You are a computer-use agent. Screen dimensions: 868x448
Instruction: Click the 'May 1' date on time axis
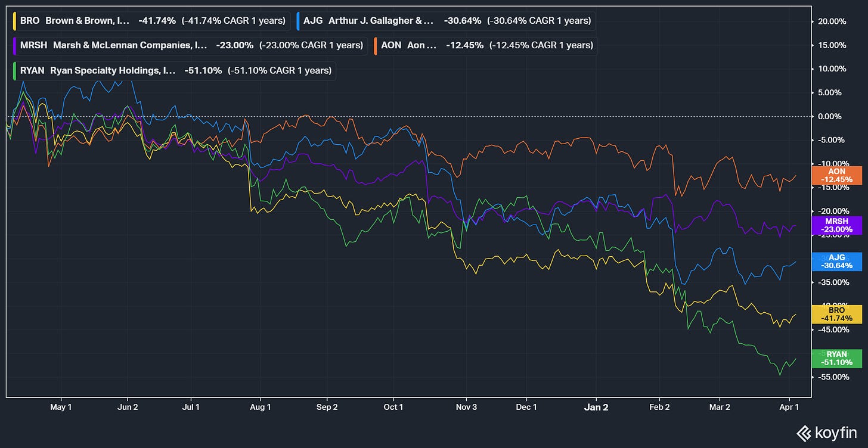pyautogui.click(x=61, y=407)
